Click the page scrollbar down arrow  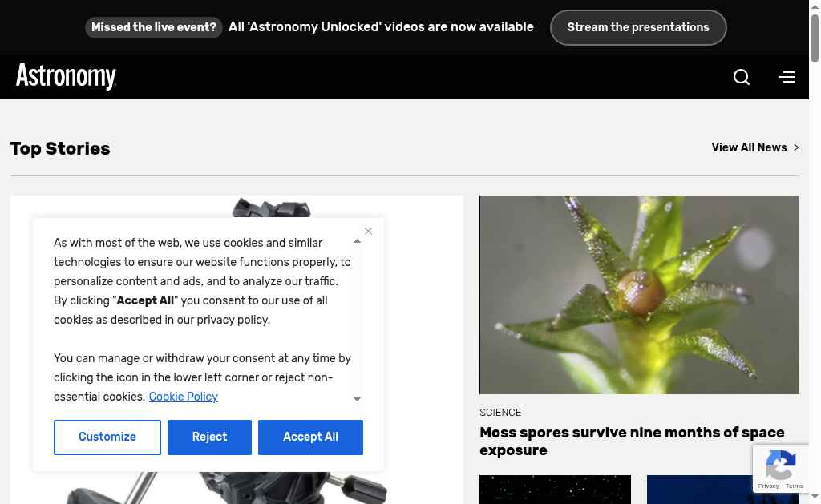[815, 497]
